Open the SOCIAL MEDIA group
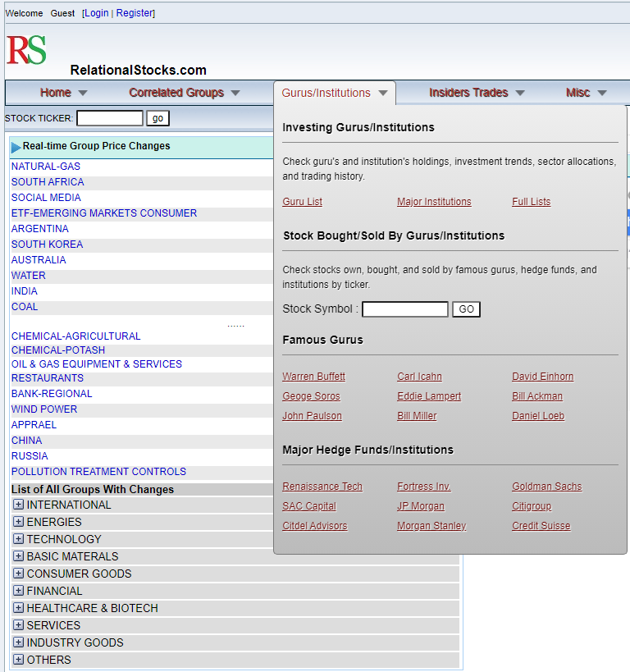This screenshot has height=672, width=630. pos(46,198)
